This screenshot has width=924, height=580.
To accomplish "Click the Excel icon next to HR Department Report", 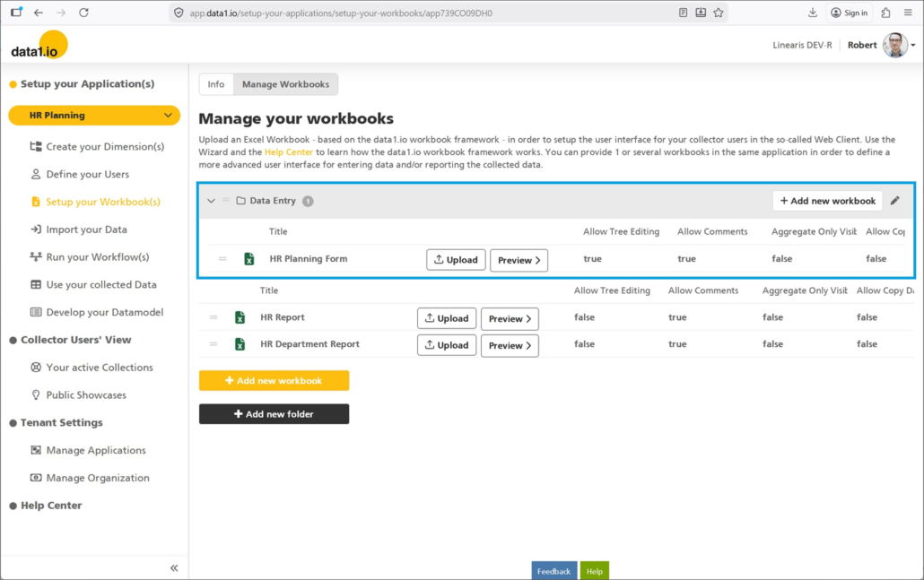I will pyautogui.click(x=240, y=344).
